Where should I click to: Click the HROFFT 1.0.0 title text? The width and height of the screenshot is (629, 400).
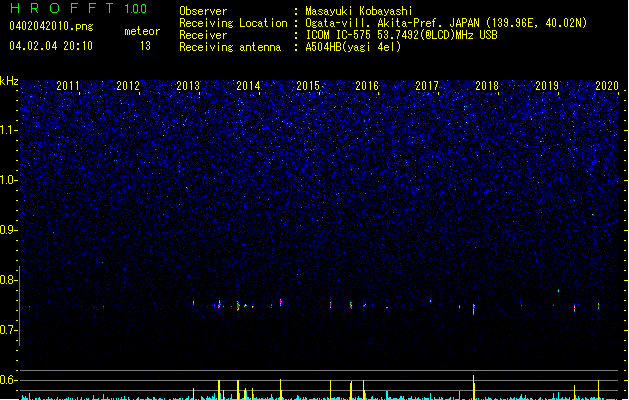click(79, 8)
